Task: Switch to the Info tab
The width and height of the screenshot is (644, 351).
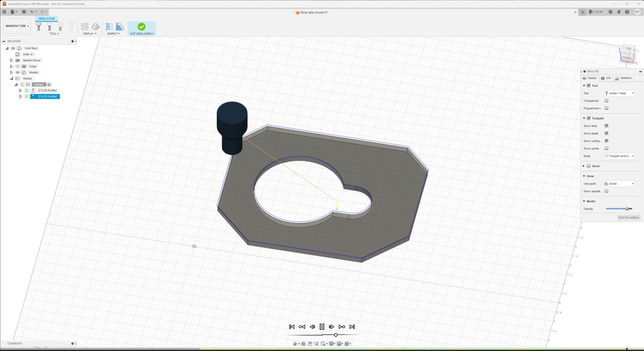Action: pos(606,78)
